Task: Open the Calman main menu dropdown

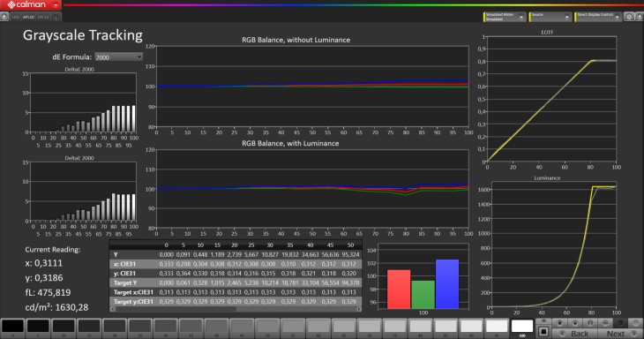Action: 56,5
